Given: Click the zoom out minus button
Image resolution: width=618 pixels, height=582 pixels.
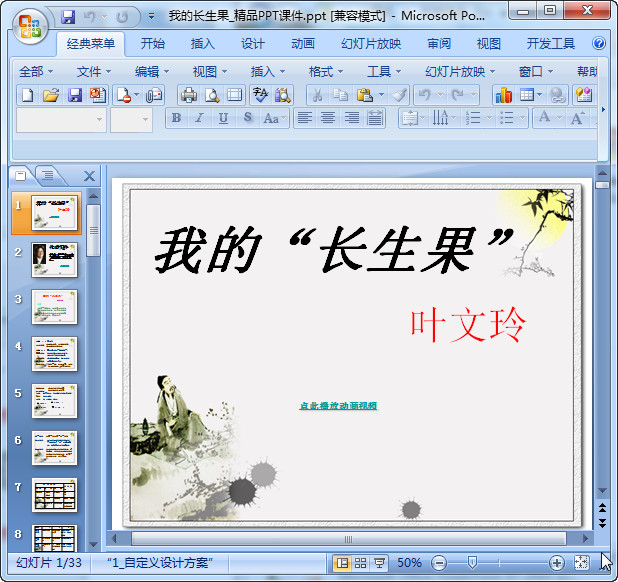Looking at the screenshot, I should (x=439, y=563).
